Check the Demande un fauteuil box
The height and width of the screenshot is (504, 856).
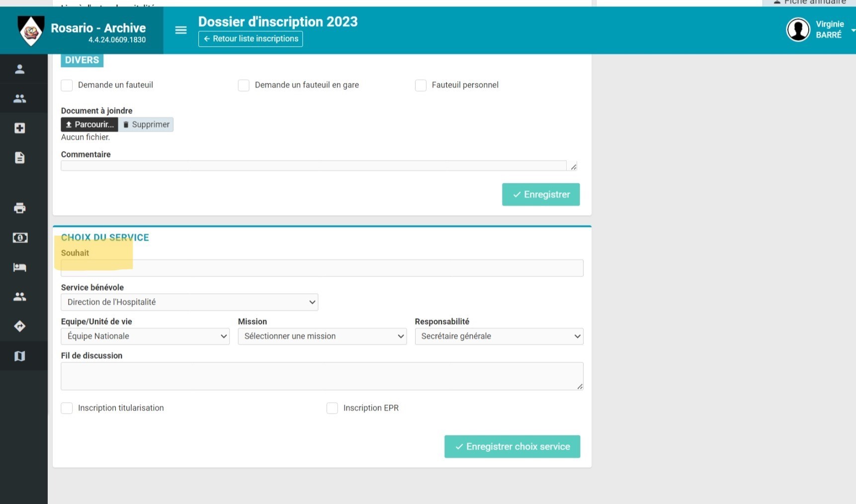tap(67, 85)
